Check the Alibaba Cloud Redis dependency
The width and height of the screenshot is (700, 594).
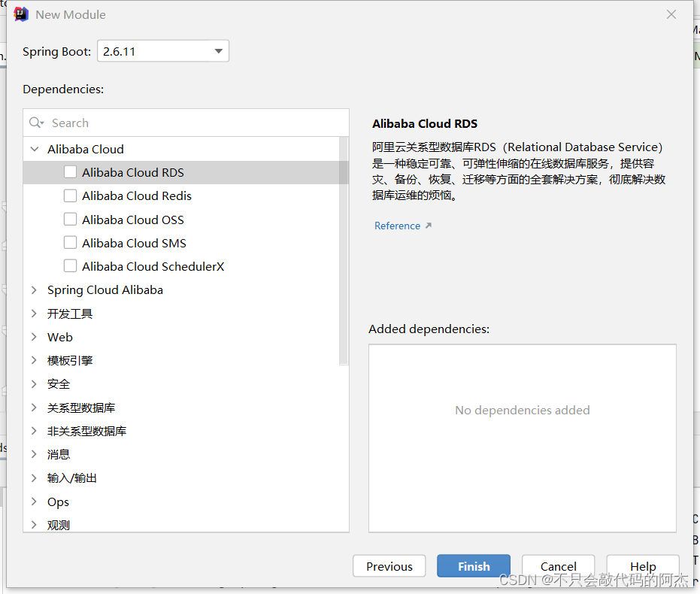click(70, 195)
